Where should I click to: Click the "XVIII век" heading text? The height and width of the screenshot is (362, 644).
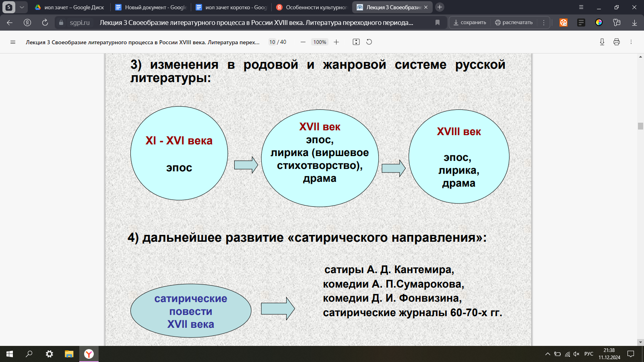click(x=459, y=132)
